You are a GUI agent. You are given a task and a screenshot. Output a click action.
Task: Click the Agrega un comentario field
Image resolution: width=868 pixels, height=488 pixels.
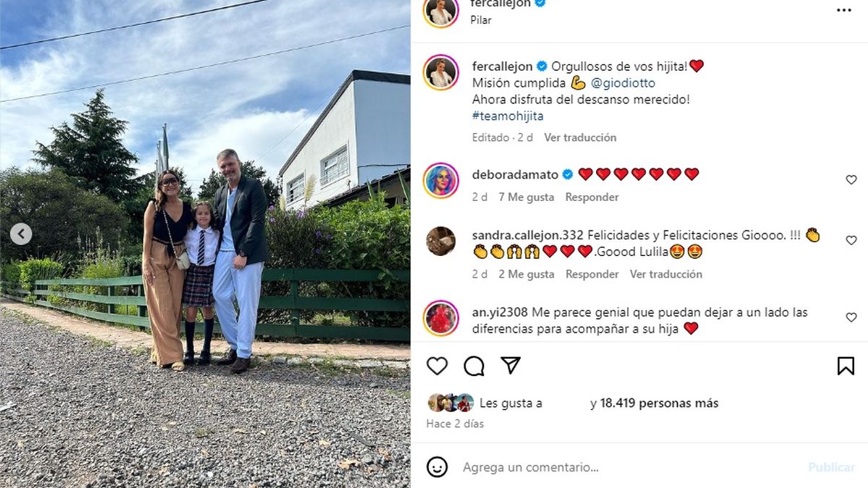629,467
